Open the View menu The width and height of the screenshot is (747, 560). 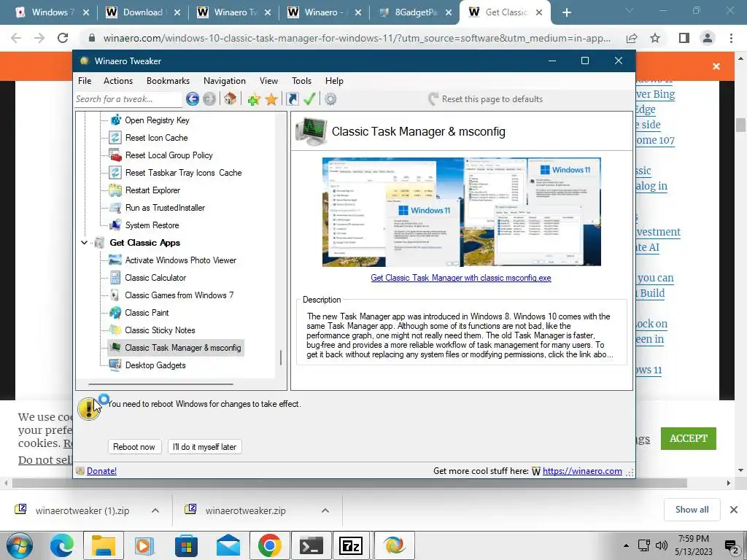pos(268,81)
